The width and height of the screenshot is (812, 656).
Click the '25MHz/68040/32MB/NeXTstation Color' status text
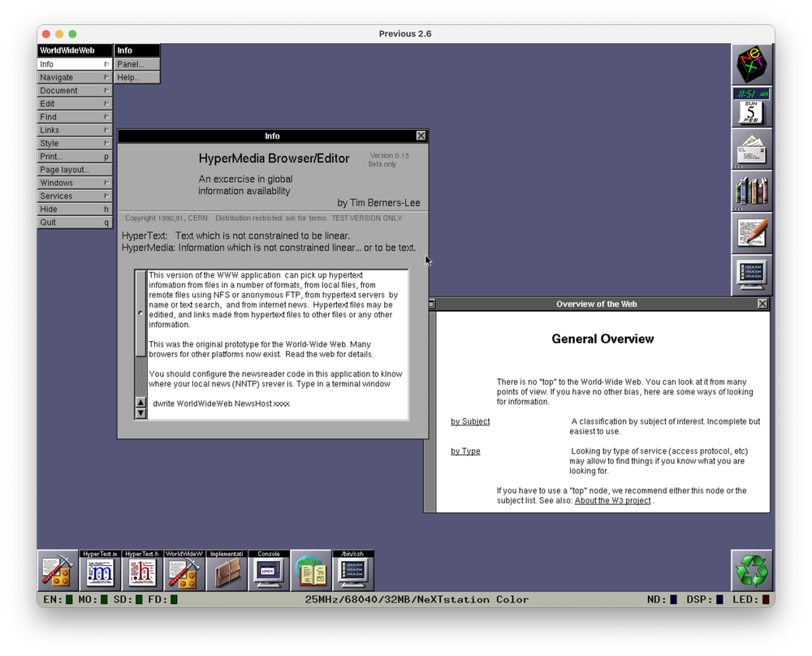417,599
